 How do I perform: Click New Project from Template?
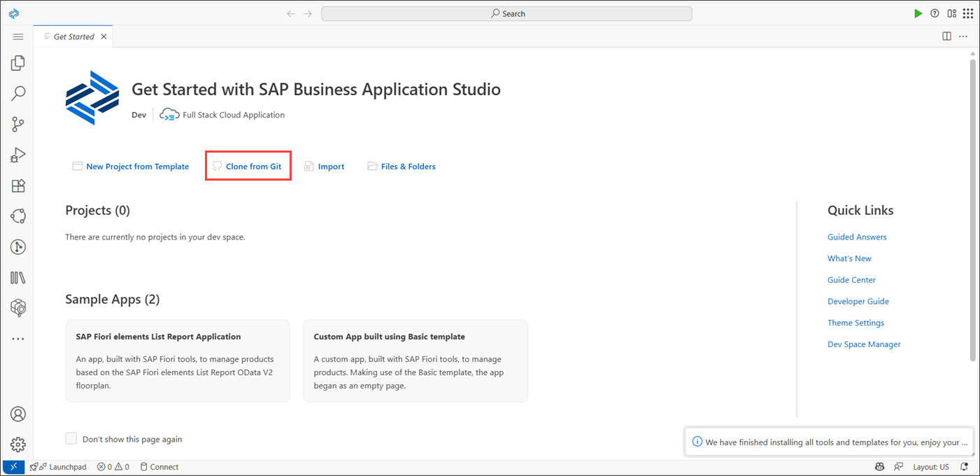point(131,167)
